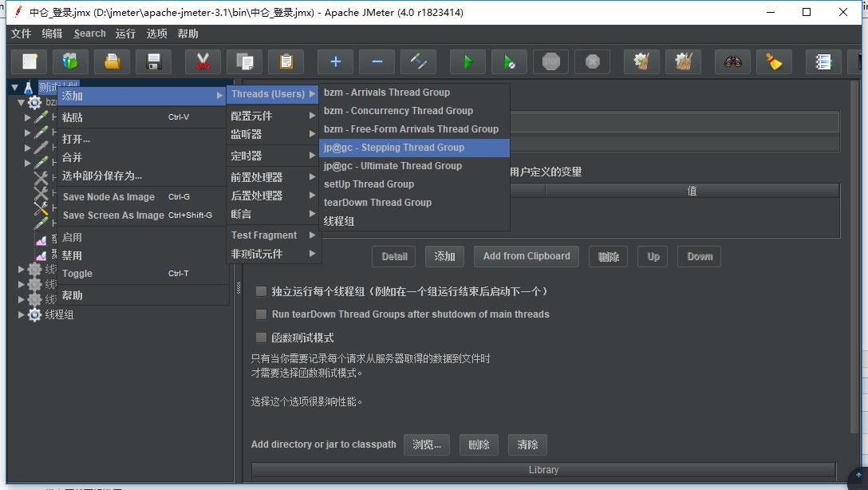Image resolution: width=868 pixels, height=490 pixels.
Task: Click the test plan flask icon in the tree
Action: 29,88
